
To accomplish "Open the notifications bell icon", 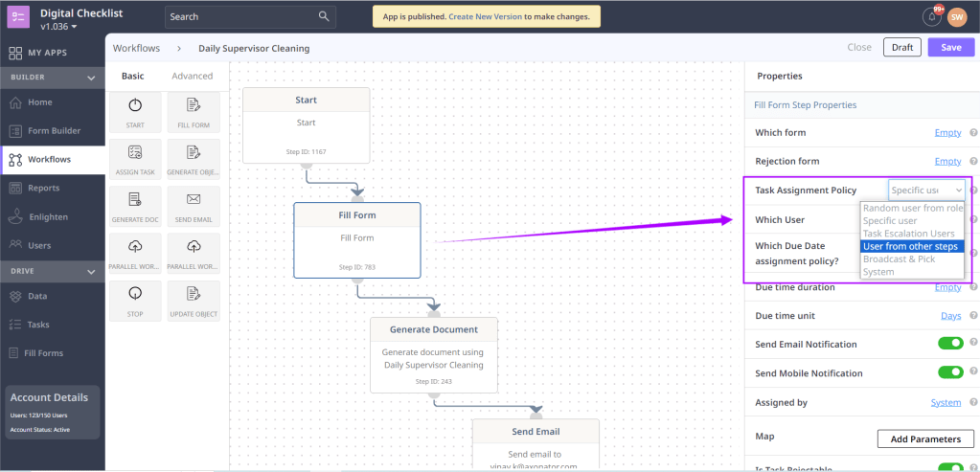I will tap(931, 16).
